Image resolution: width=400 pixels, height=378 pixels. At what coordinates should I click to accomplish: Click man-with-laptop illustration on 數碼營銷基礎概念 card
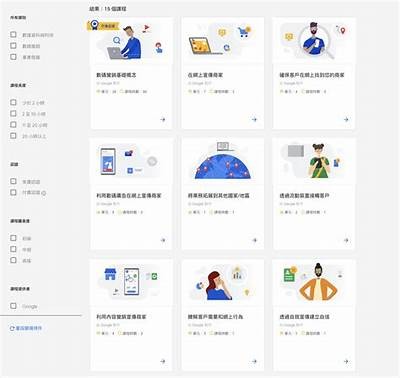pos(132,41)
